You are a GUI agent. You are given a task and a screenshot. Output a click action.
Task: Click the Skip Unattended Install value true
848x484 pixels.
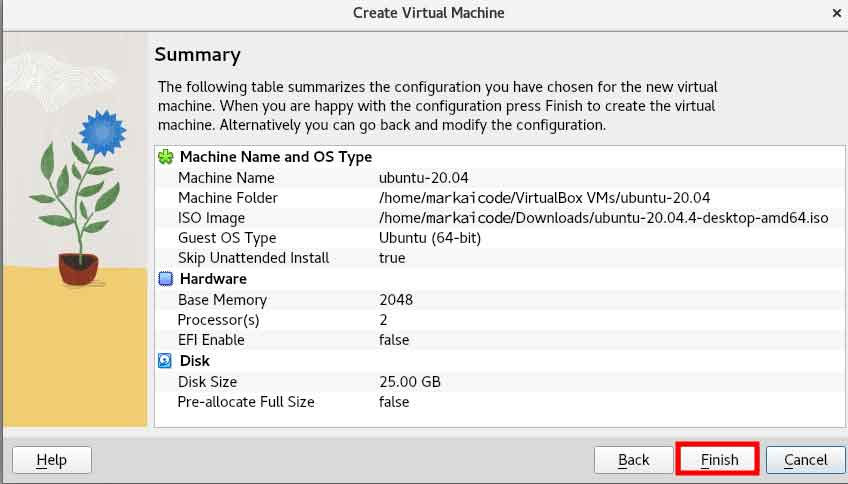[392, 258]
